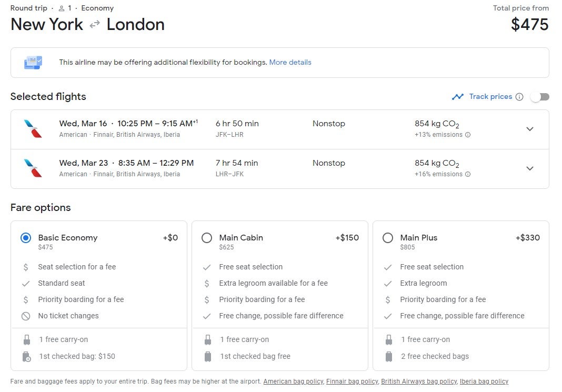
Task: Open the British Airways bag policy link
Action: click(418, 381)
